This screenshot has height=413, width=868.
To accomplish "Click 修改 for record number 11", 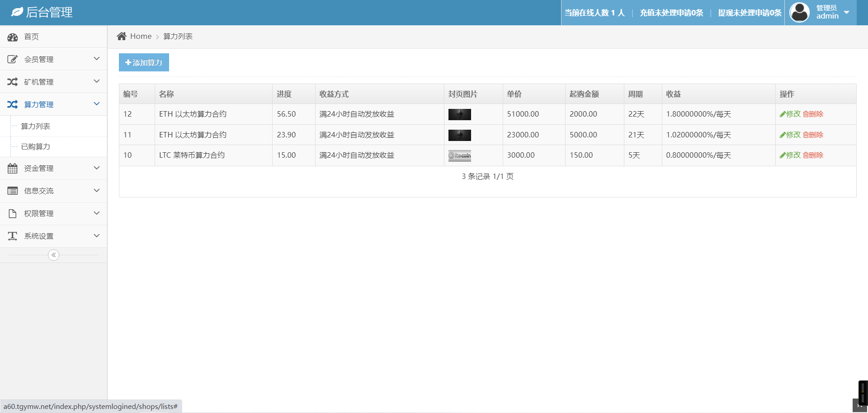I will (790, 135).
